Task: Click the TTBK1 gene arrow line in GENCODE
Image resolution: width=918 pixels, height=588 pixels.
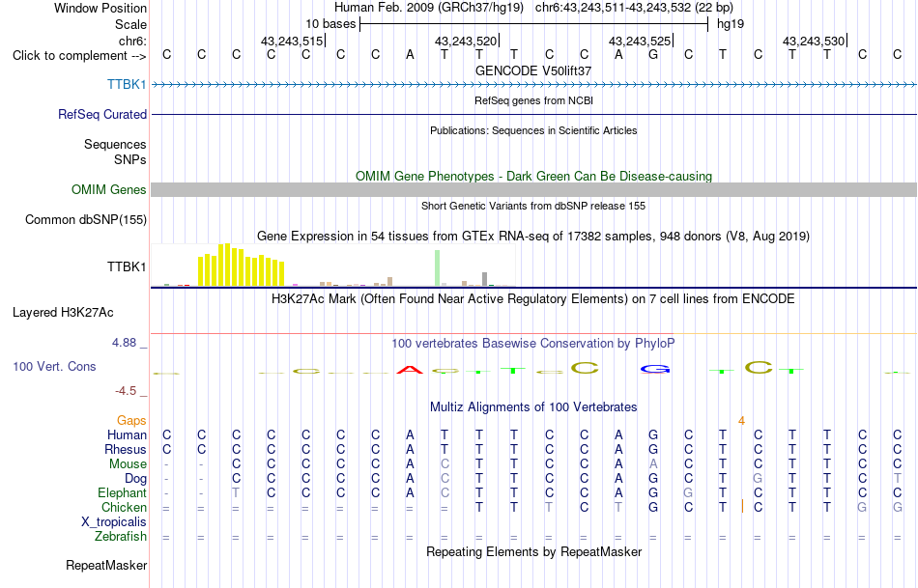Action: pyautogui.click(x=533, y=85)
